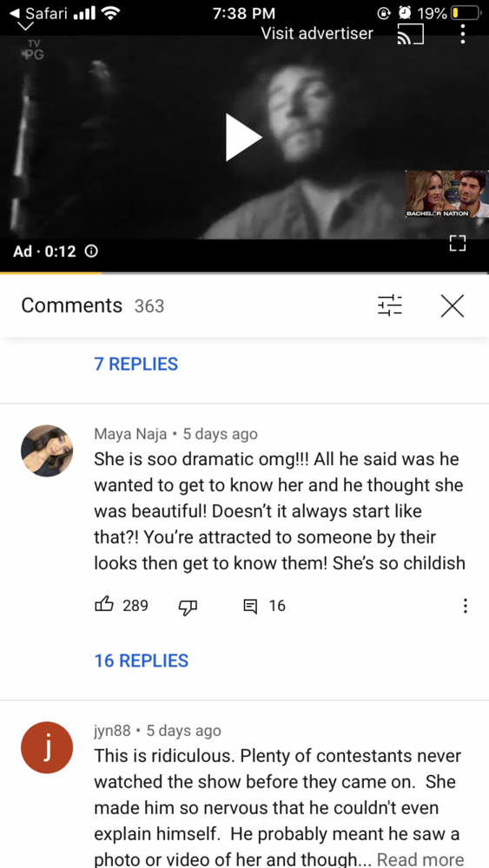This screenshot has width=489, height=868.
Task: Minimize video using the down chevron
Action: click(25, 26)
